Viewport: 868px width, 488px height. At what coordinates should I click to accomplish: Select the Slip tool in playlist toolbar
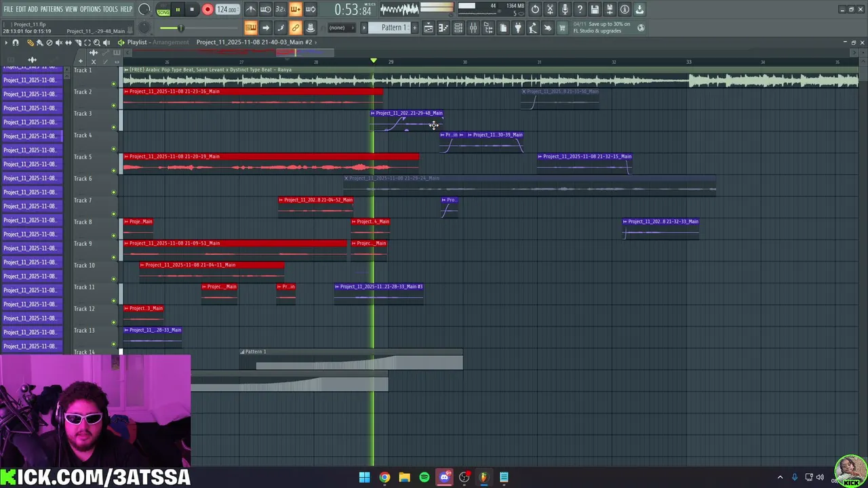pyautogui.click(x=68, y=43)
